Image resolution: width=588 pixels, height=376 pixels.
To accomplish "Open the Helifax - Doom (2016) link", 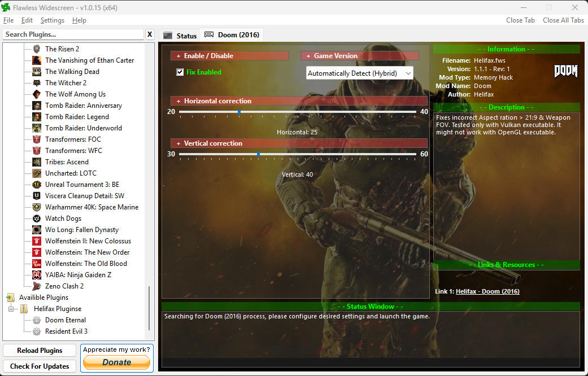I will pos(487,291).
